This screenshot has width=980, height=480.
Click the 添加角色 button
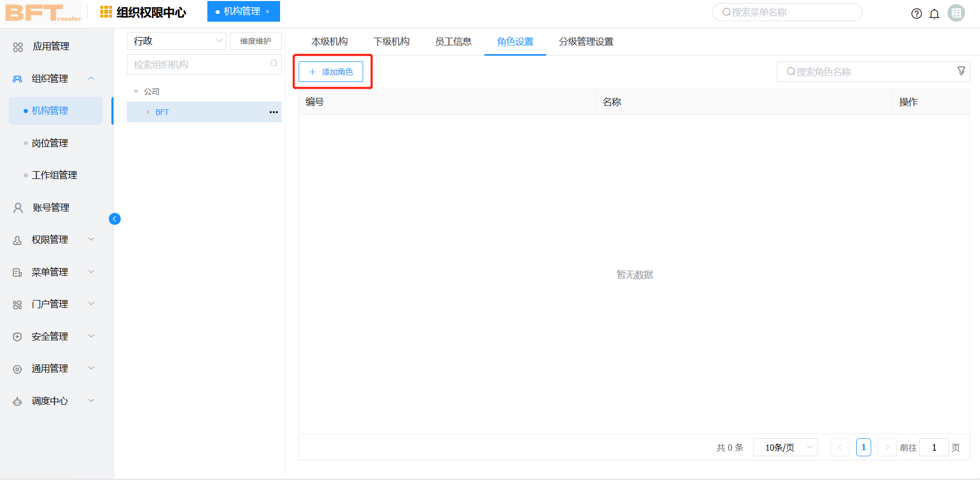point(331,72)
